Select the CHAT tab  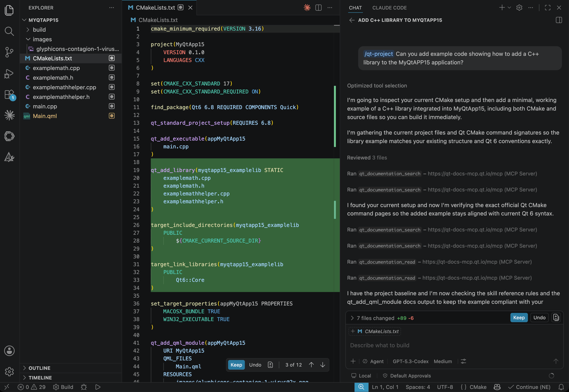tap(355, 8)
